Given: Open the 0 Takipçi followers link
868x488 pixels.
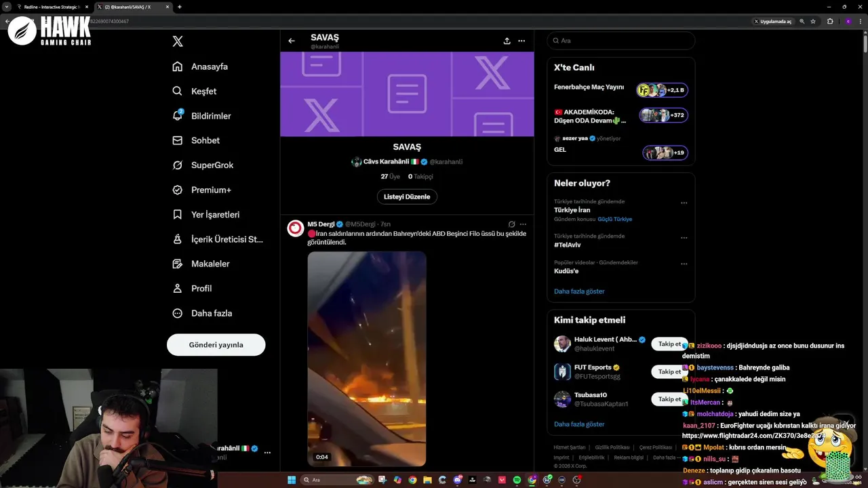Looking at the screenshot, I should (420, 176).
